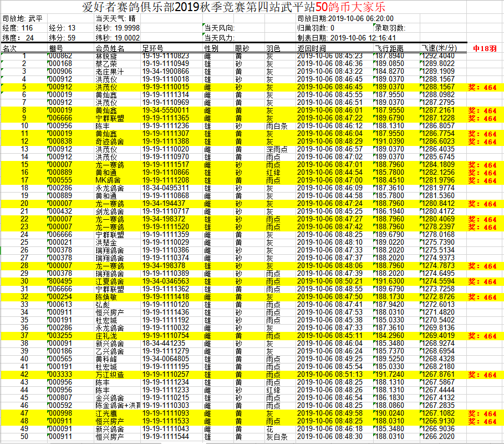This screenshot has height=444, width=504.
Task: Select the 当天天气: 晴 cell
Action: (x=116, y=19)
